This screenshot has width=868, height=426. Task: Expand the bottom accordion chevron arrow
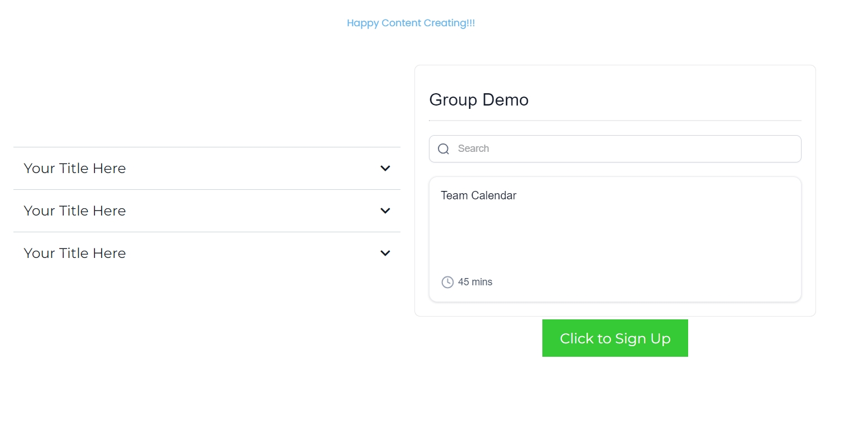tap(385, 253)
